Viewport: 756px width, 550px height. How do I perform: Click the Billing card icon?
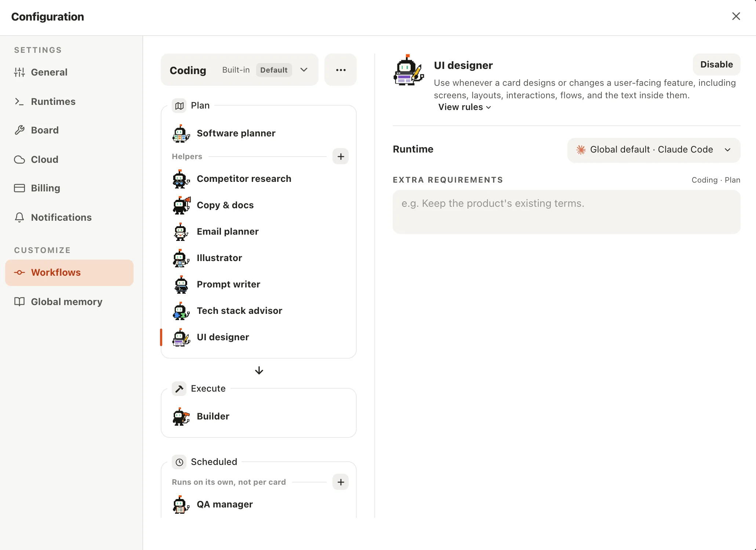(x=19, y=188)
